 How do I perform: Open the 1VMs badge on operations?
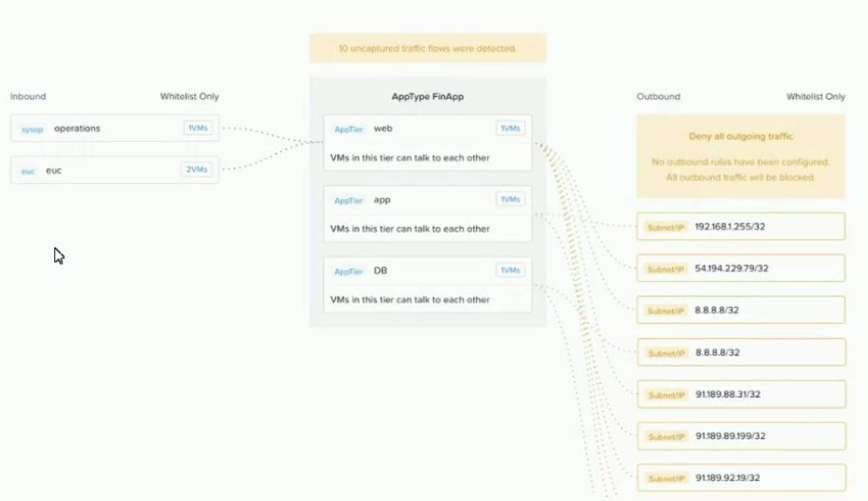(196, 128)
